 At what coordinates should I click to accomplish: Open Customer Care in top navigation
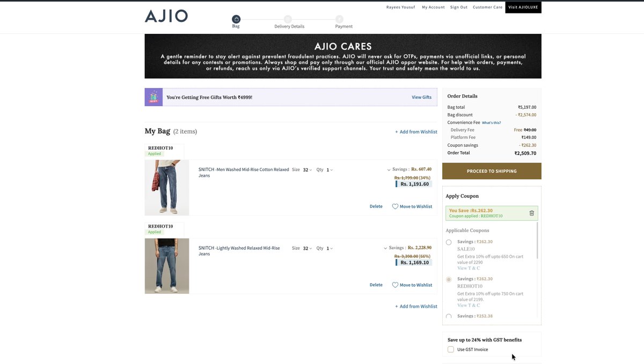488,8
